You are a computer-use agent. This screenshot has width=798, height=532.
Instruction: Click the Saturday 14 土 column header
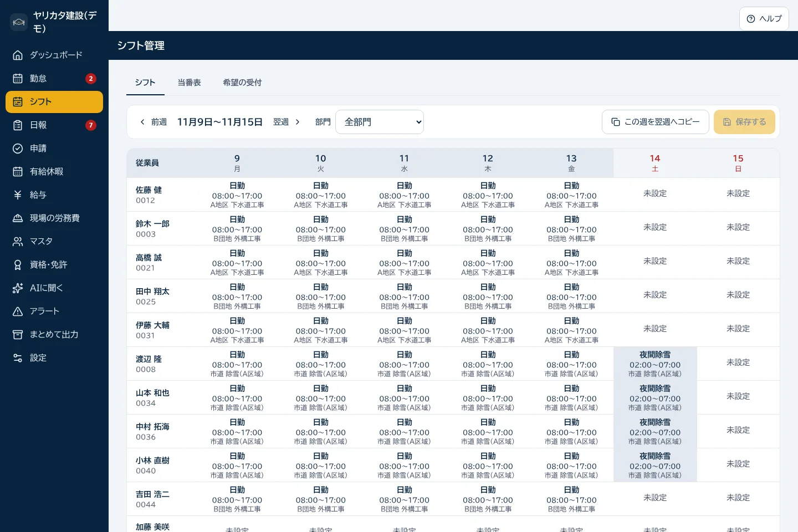click(655, 163)
